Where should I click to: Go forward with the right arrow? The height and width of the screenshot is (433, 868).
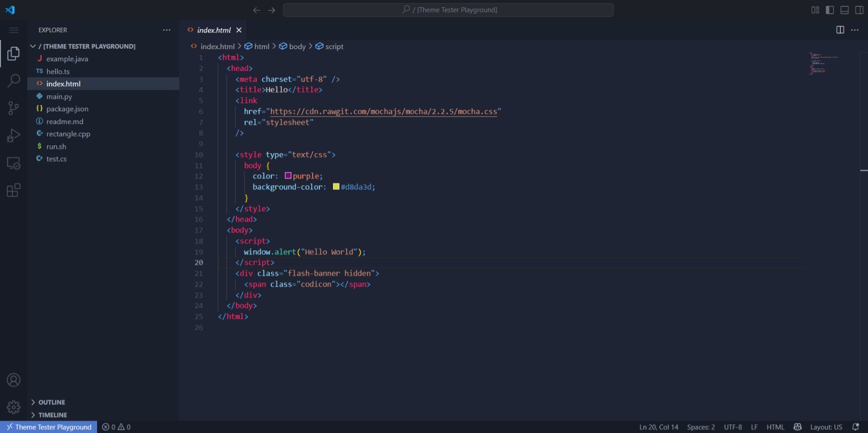(272, 10)
